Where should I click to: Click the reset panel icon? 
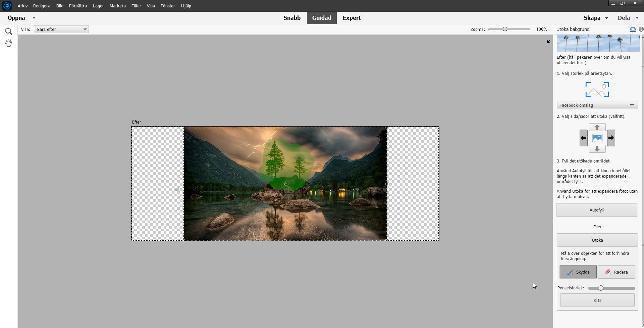(x=633, y=30)
